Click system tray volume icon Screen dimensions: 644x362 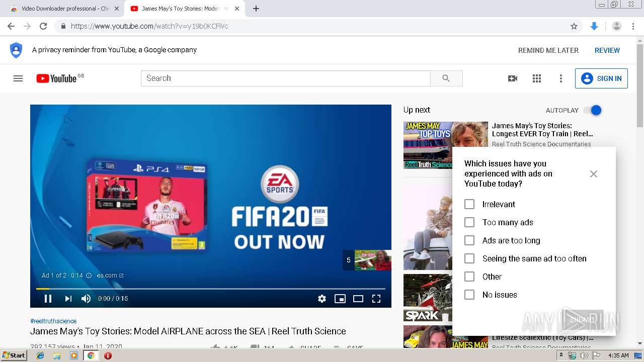pos(584,355)
